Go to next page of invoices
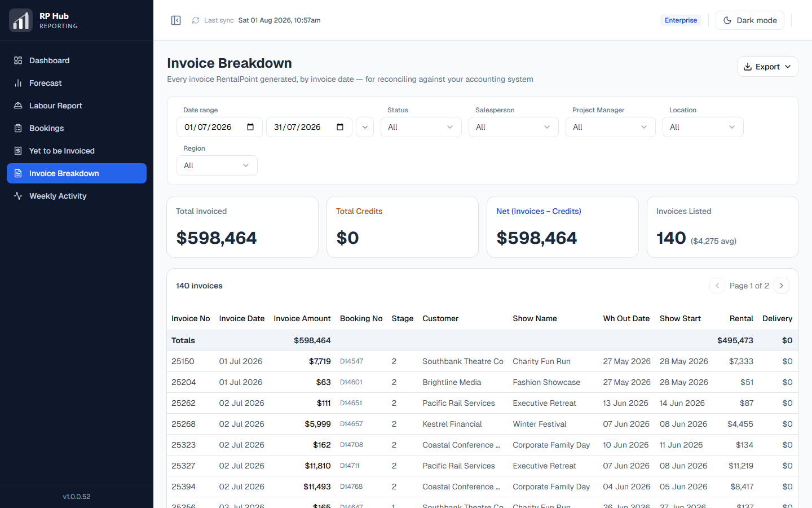 782,286
